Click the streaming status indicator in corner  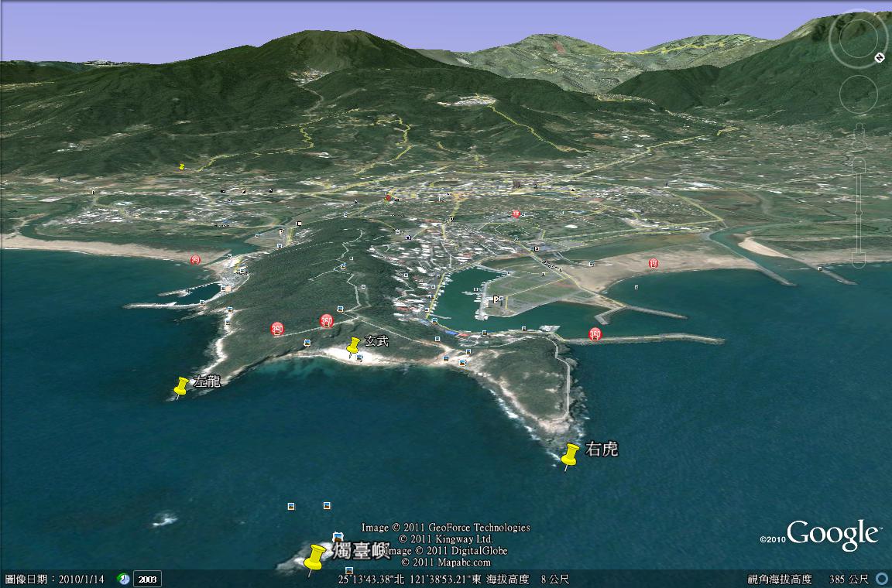click(x=881, y=579)
